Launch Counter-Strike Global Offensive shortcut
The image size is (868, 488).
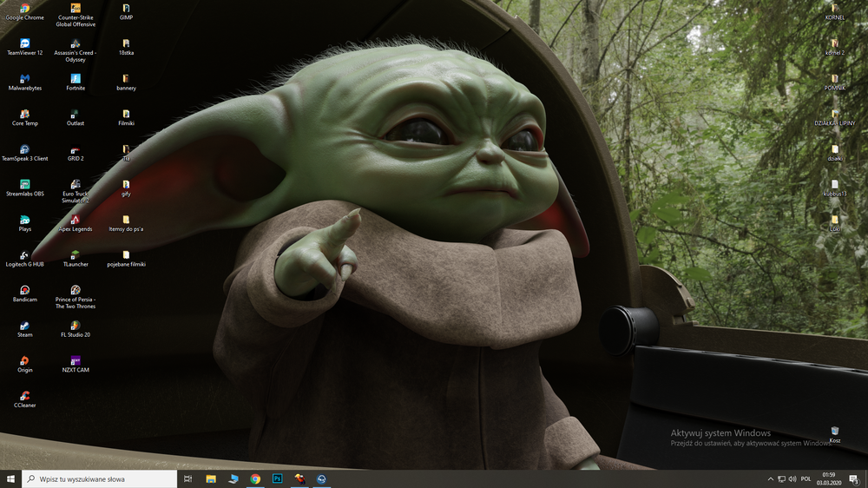[x=76, y=15]
